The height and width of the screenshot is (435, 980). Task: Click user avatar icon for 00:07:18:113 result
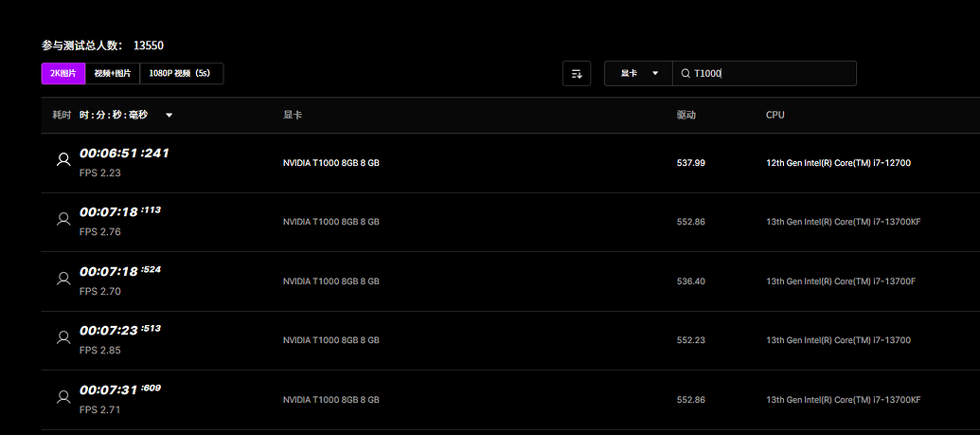click(63, 219)
